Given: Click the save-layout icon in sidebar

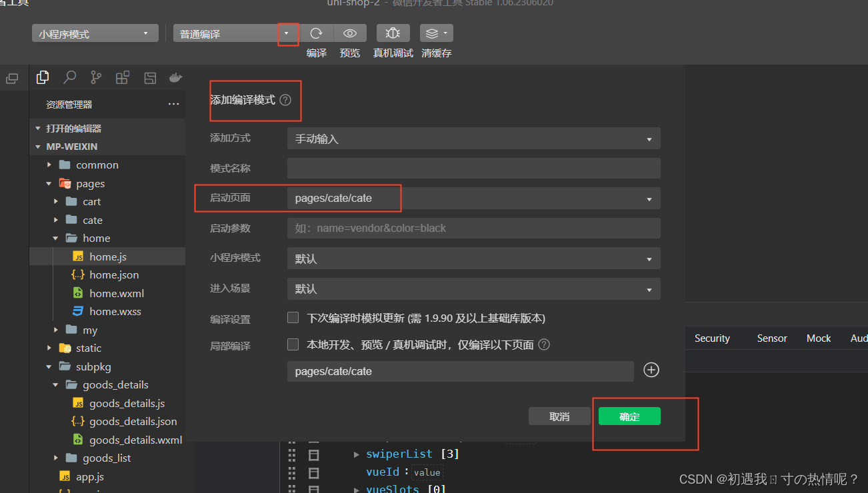Looking at the screenshot, I should pos(150,77).
